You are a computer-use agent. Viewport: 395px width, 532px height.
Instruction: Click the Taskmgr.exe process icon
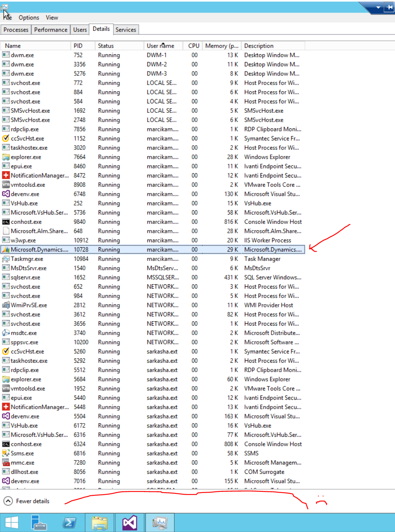6,259
